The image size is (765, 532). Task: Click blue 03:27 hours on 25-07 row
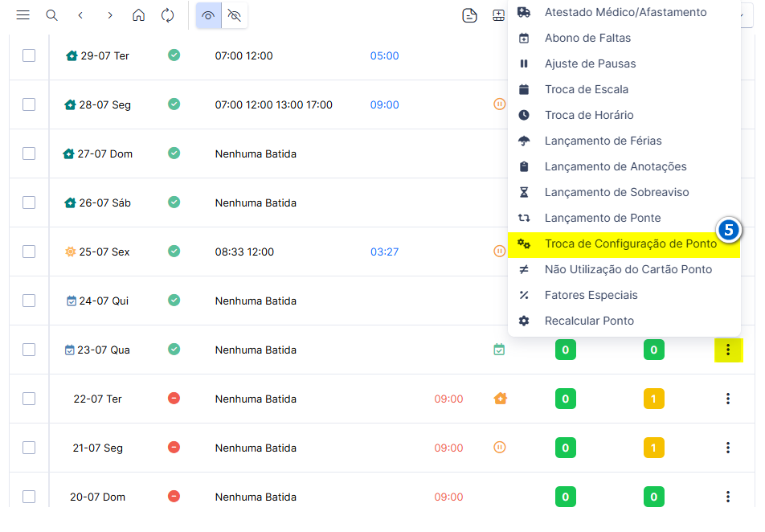(384, 252)
